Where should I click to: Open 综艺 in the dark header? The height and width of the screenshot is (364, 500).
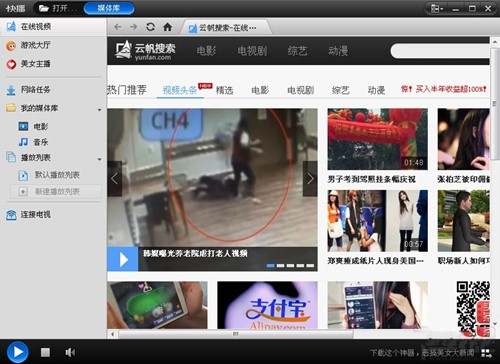point(297,51)
